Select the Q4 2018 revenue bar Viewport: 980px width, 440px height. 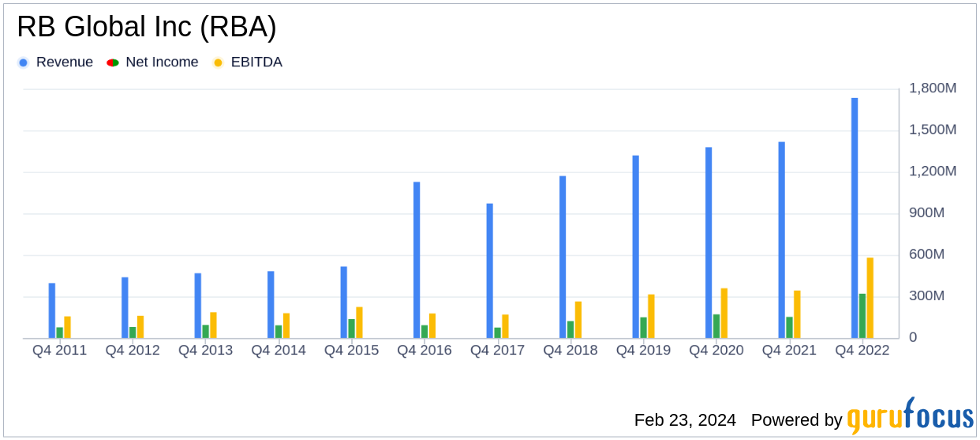pyautogui.click(x=563, y=257)
